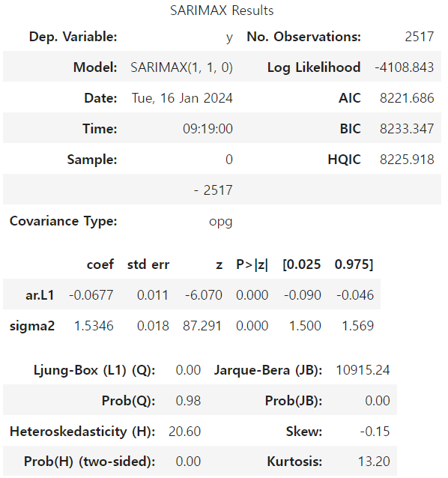Click the sigma2 lower bound 1.500

[305, 326]
